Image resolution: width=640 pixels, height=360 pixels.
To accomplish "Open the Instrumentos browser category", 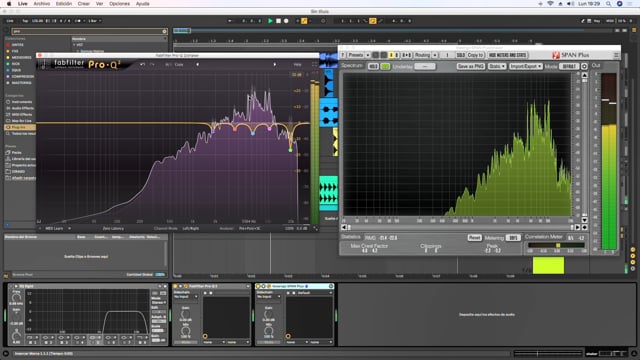I will pyautogui.click(x=22, y=102).
